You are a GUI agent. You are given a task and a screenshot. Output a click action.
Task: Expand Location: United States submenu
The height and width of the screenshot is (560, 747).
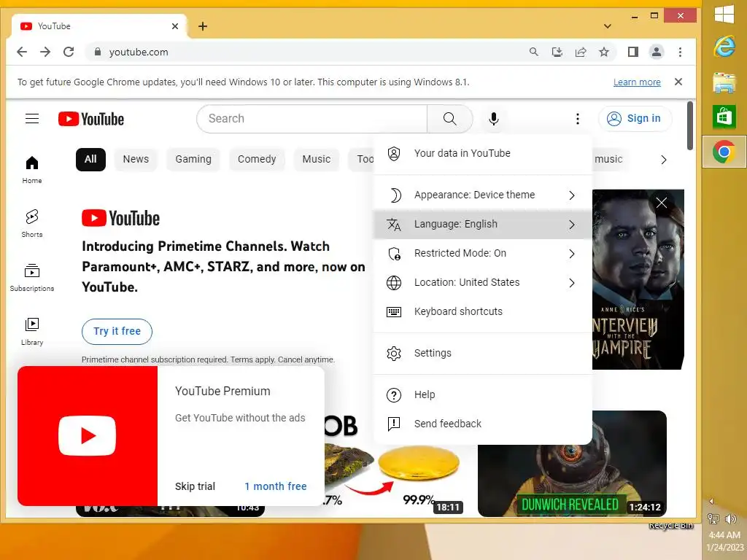(x=483, y=282)
